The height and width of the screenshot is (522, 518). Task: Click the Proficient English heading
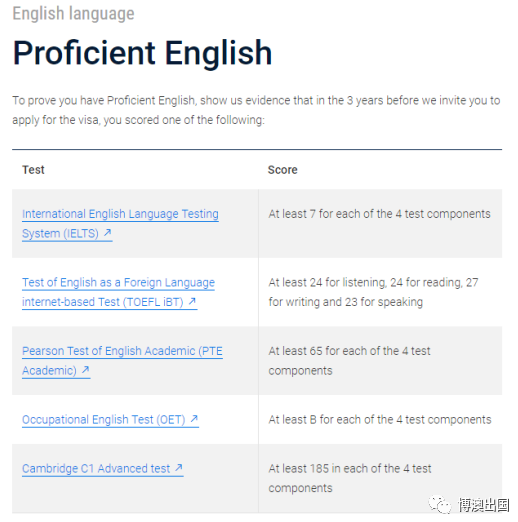142,52
